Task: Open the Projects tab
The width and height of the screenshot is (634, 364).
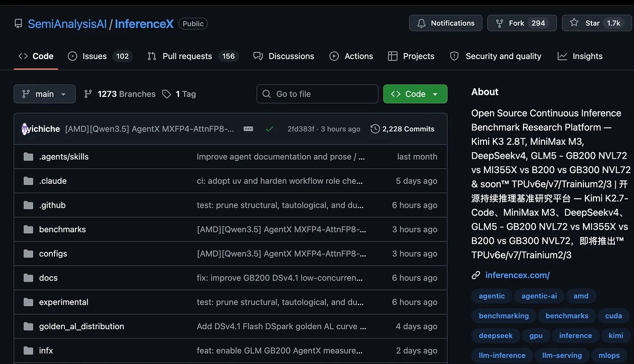Action: 411,56
